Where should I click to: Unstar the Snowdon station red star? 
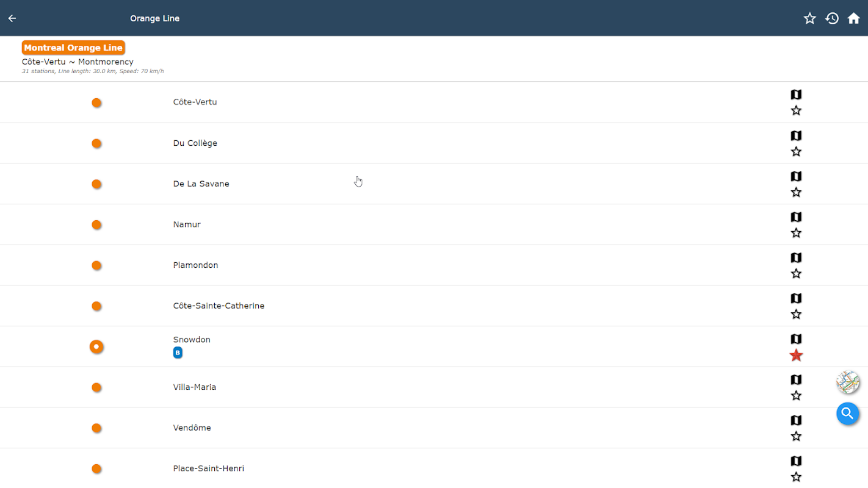[x=796, y=355]
